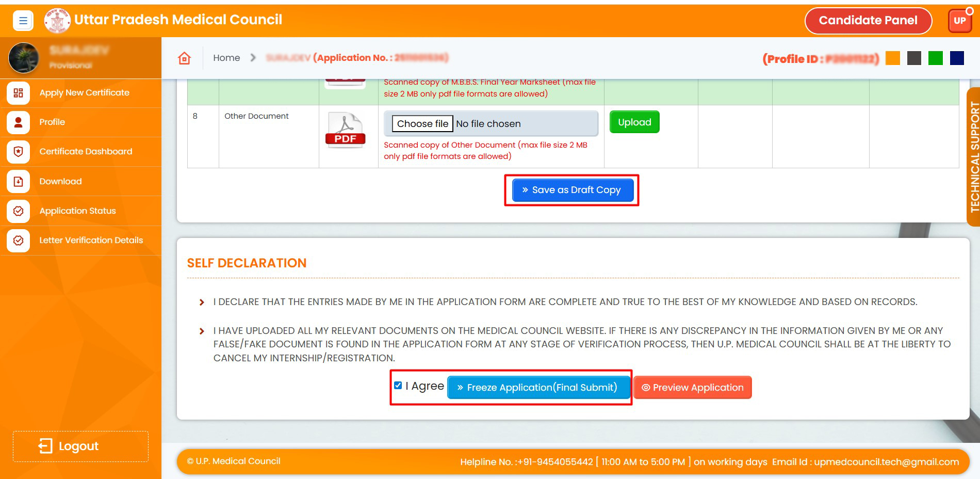Click the Profile person icon in sidebar
Screen dimensions: 980x479
click(x=19, y=122)
